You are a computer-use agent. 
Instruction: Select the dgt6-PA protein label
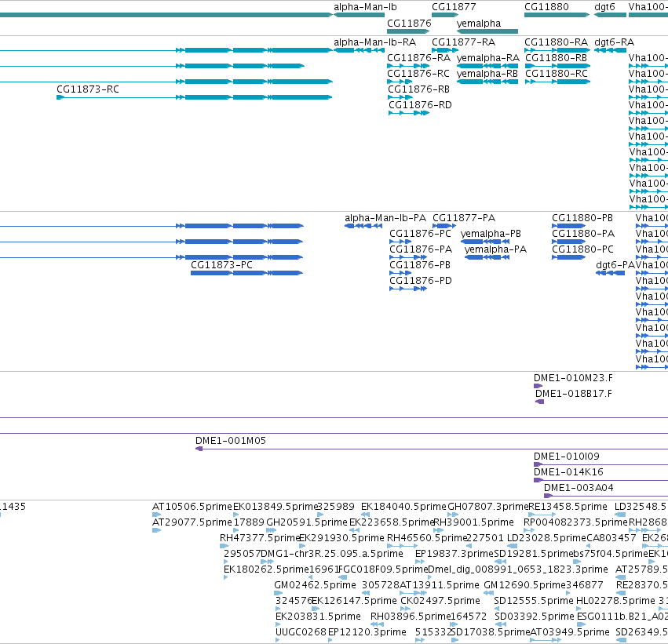tap(615, 265)
